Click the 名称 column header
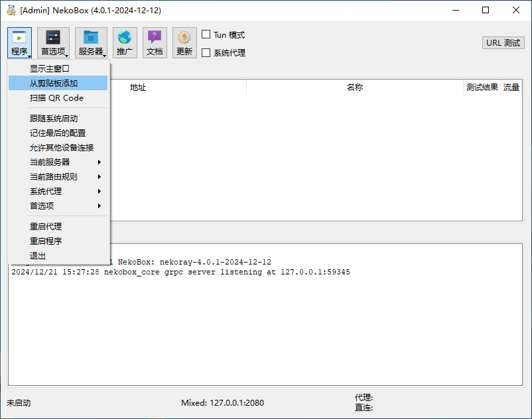This screenshot has height=419, width=532. (355, 88)
